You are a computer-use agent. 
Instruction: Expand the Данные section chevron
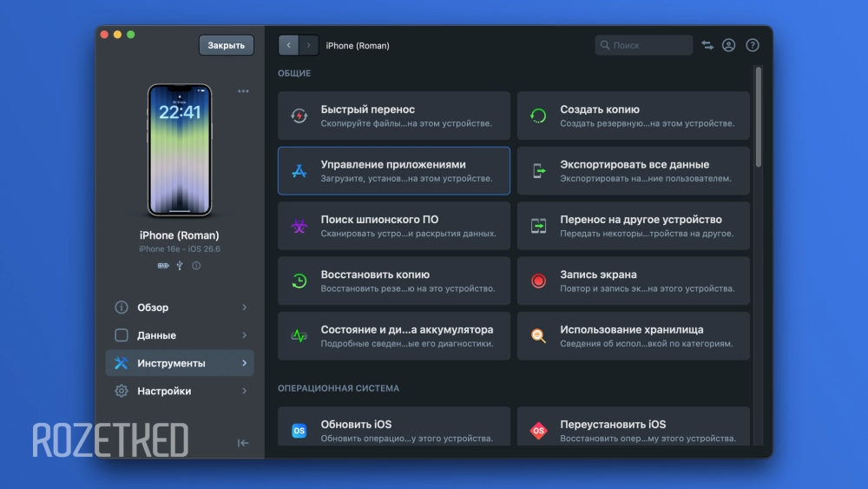point(244,335)
